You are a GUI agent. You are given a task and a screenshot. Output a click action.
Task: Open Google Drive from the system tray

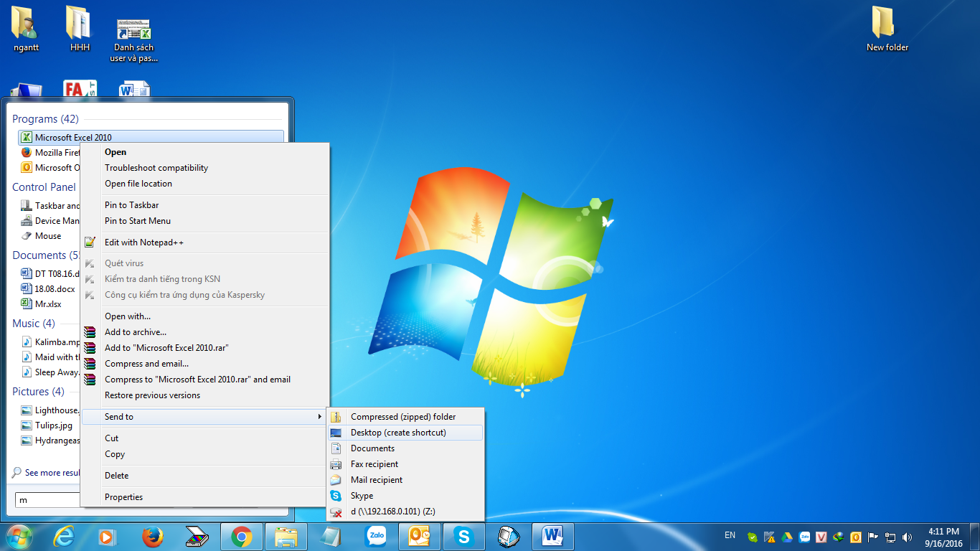pyautogui.click(x=786, y=536)
